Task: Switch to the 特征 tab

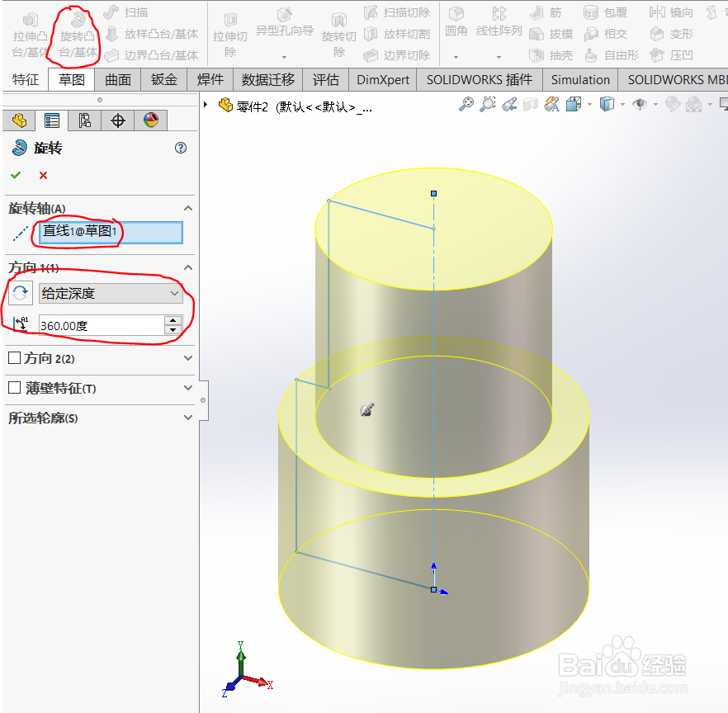Action: pos(26,80)
